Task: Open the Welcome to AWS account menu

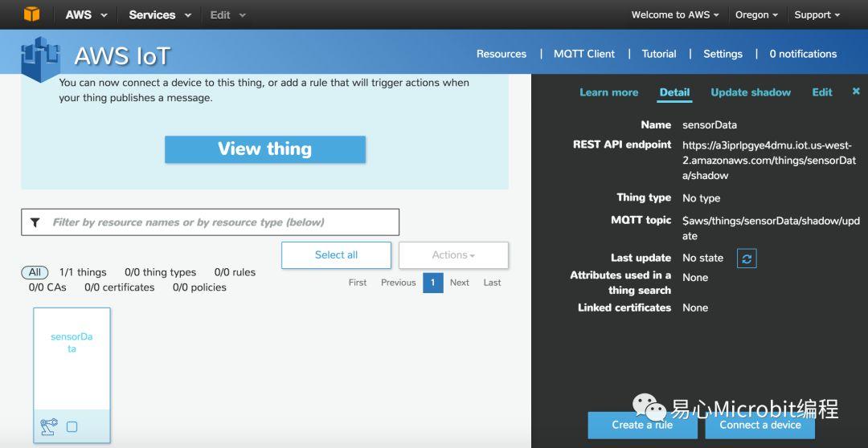Action: pyautogui.click(x=675, y=15)
